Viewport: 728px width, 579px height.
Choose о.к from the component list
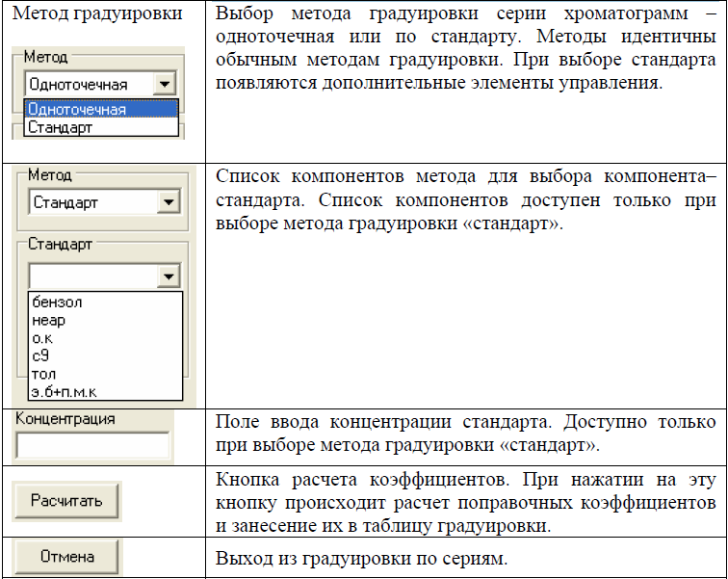coord(44,337)
